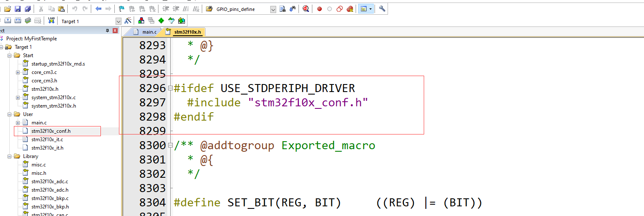Select stm32f10x_bkp.h library file
The image size is (644, 216).
[50, 207]
